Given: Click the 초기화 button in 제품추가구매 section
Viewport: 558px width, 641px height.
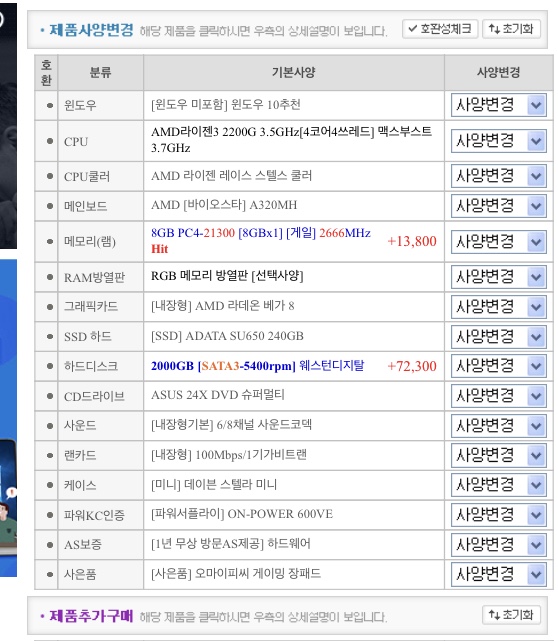Looking at the screenshot, I should 511,615.
